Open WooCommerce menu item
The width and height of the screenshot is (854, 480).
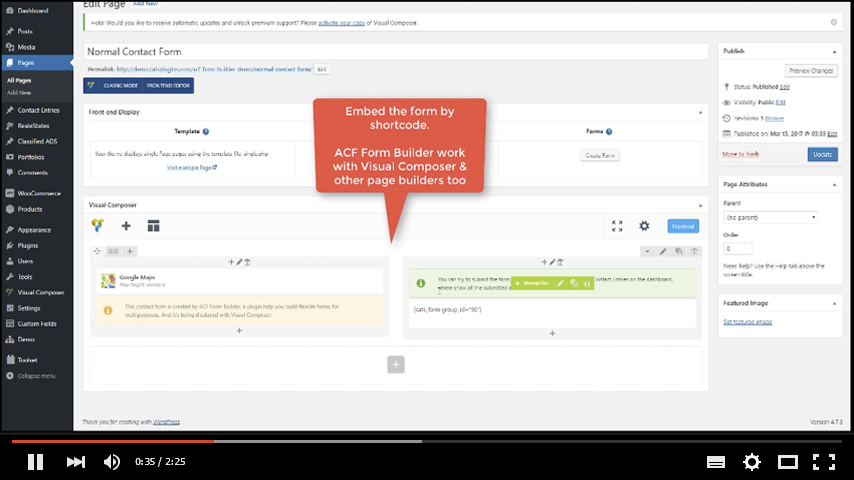pos(39,193)
